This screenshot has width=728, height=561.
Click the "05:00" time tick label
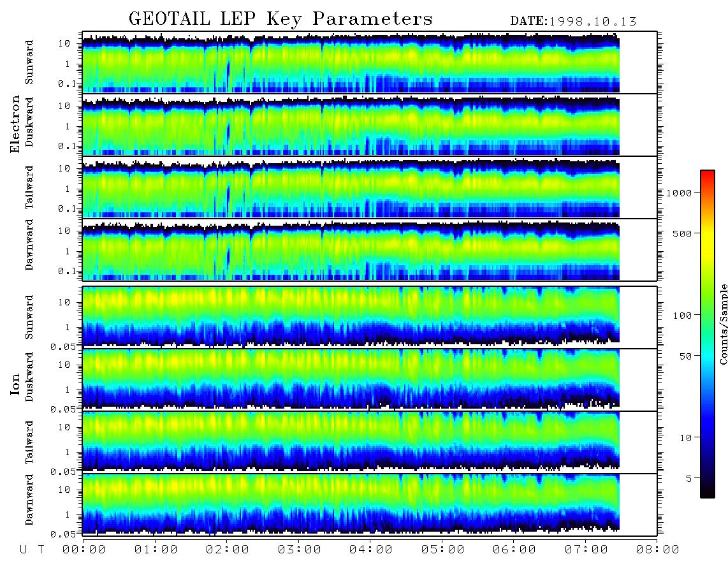(442, 550)
